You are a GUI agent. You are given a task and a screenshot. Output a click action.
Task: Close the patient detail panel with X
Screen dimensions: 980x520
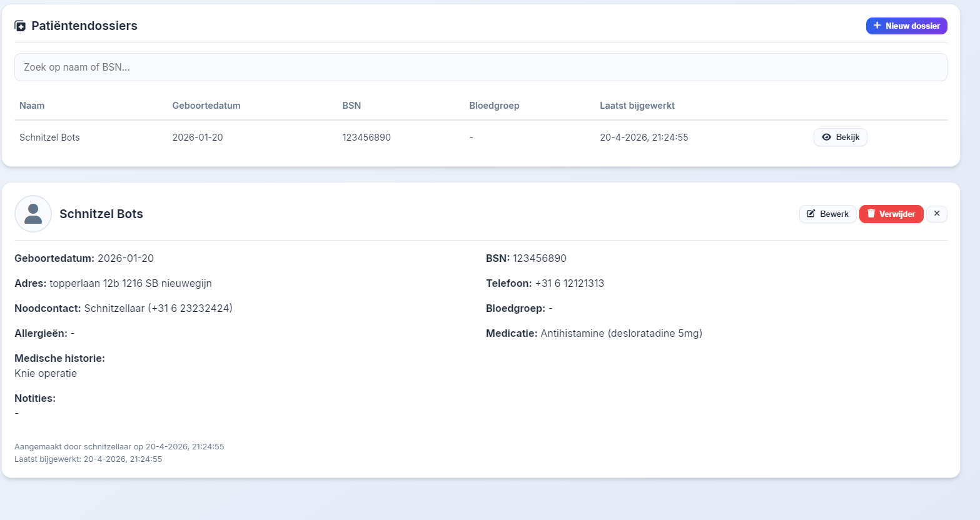tap(936, 214)
